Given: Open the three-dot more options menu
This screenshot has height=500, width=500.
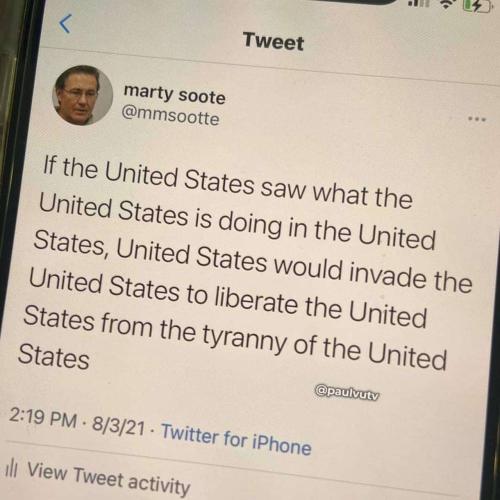Looking at the screenshot, I should point(477,119).
